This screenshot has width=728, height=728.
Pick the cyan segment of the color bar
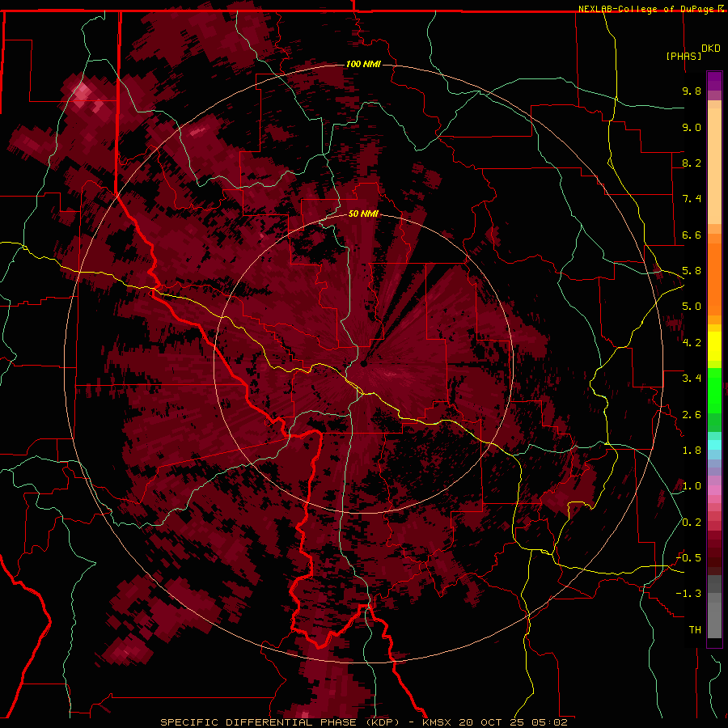(714, 445)
